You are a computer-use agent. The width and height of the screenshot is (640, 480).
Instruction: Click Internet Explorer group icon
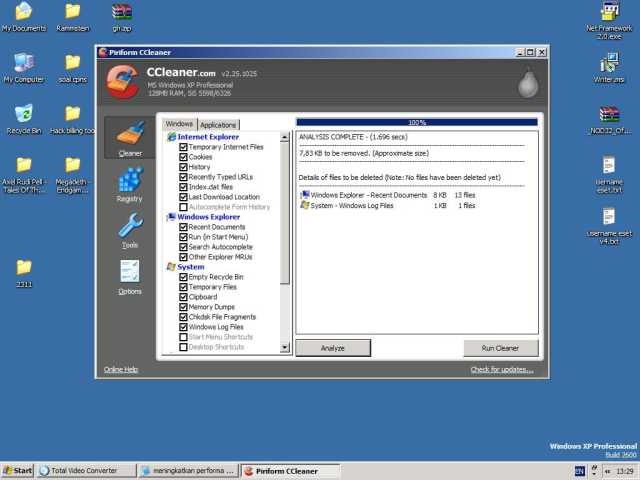coord(171,137)
